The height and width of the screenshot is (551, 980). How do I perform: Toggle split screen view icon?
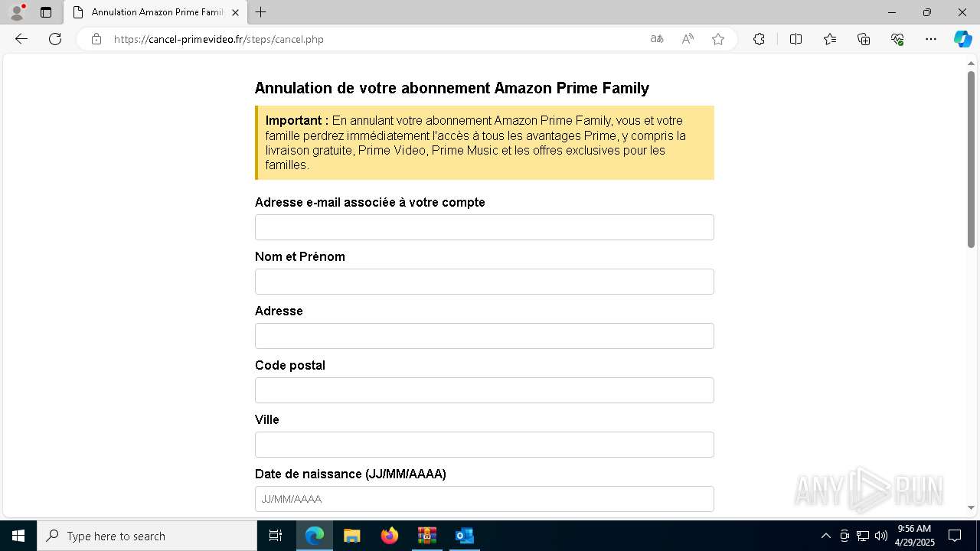[x=795, y=39]
